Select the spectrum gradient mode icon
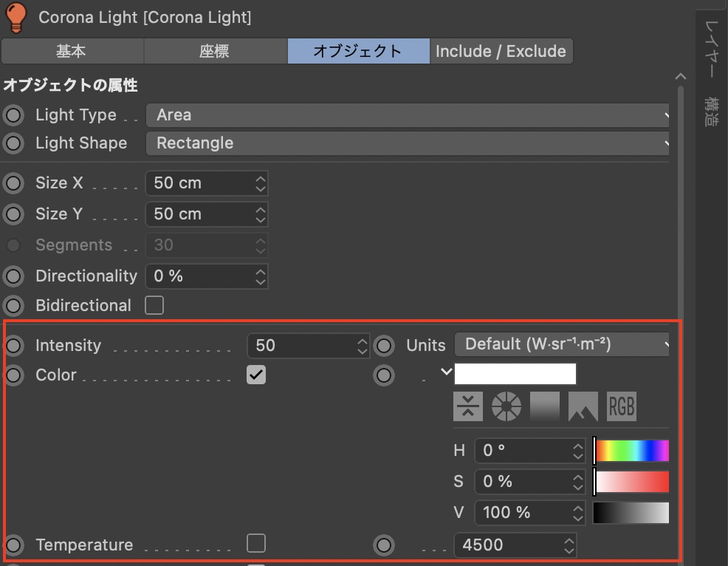The width and height of the screenshot is (728, 566). pyautogui.click(x=545, y=406)
